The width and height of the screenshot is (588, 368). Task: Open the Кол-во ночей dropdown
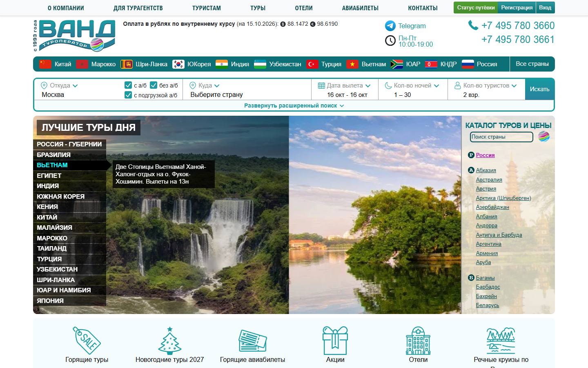point(412,85)
